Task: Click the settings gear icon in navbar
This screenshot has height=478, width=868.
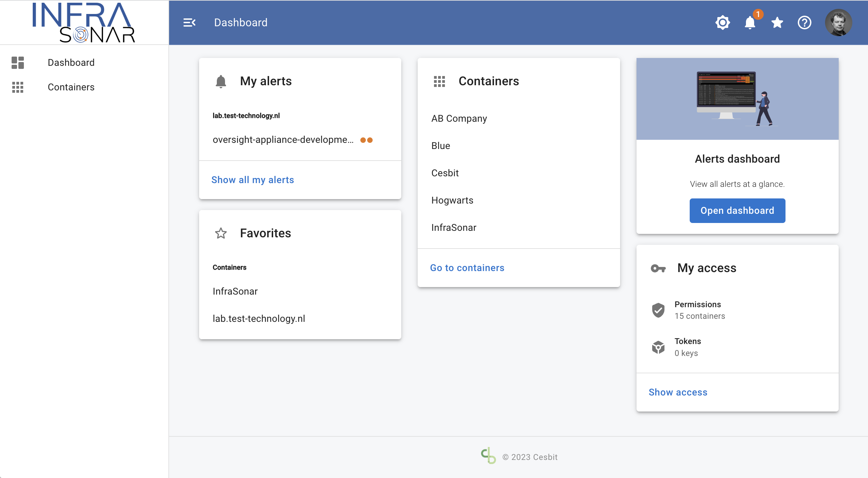Action: pos(722,23)
